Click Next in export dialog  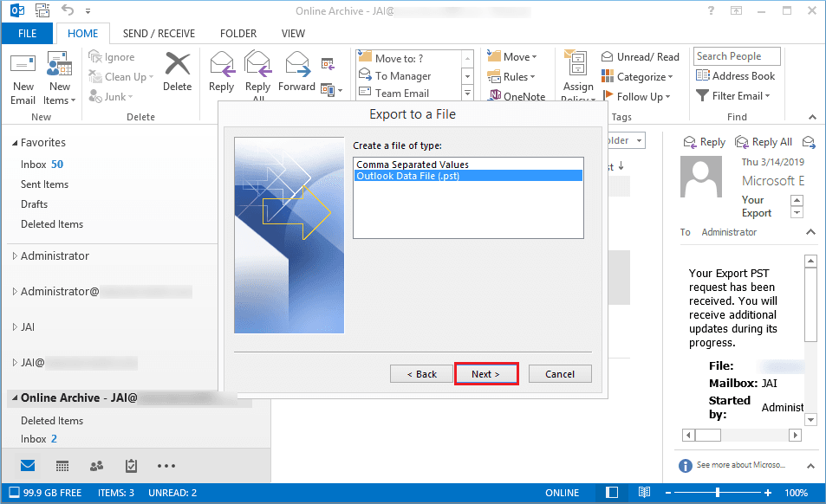[x=485, y=374]
